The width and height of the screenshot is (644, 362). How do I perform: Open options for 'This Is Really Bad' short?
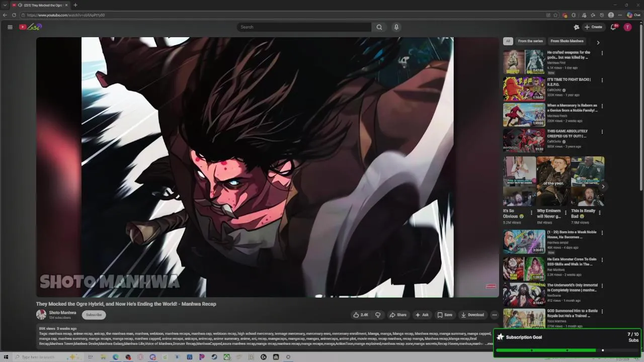pyautogui.click(x=599, y=213)
